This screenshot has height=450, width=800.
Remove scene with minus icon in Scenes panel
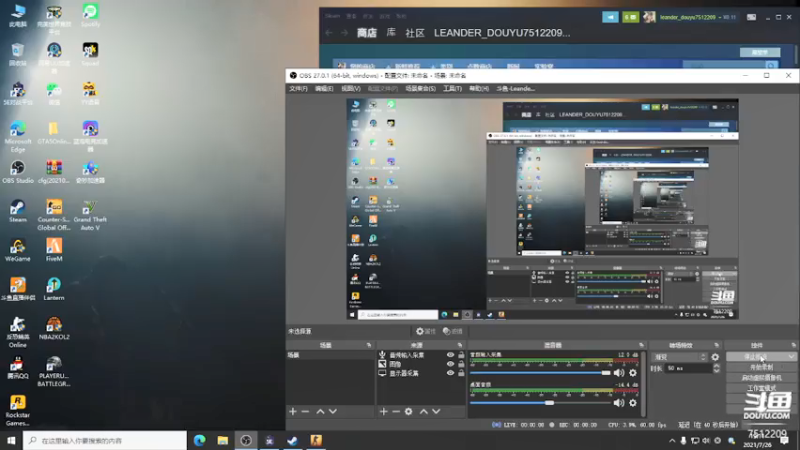pyautogui.click(x=305, y=411)
